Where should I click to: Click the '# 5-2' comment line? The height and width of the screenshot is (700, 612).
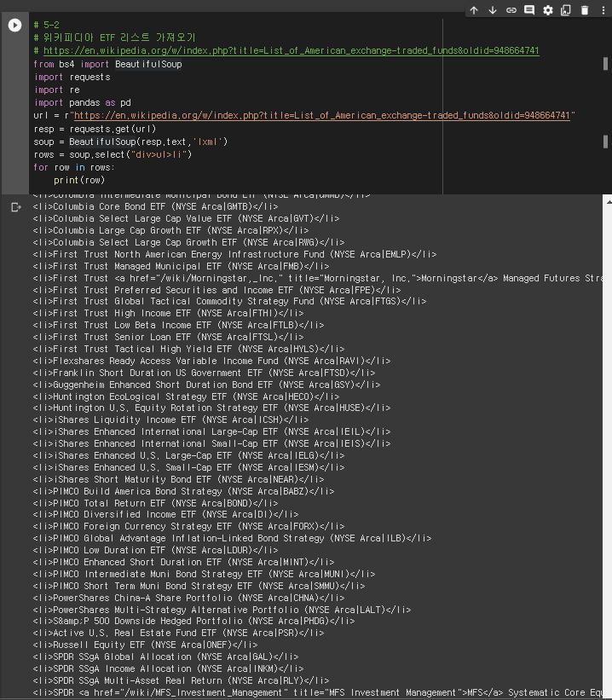coord(46,25)
